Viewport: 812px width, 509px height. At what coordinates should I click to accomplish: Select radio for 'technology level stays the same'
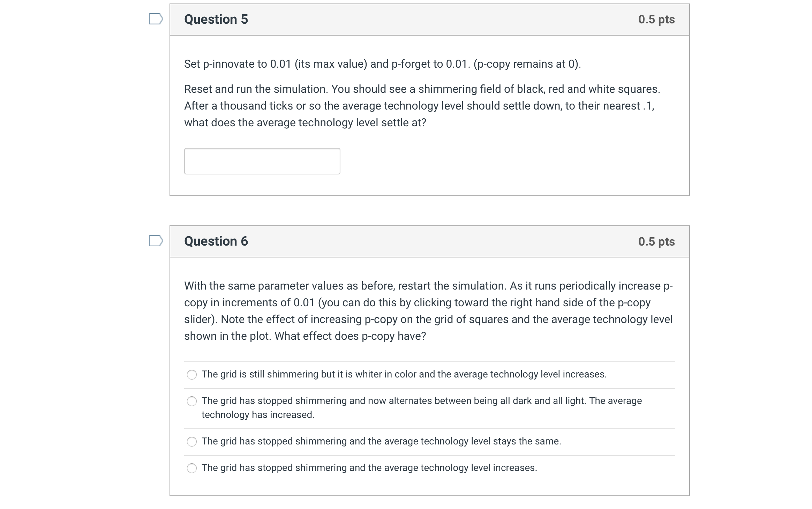click(x=192, y=442)
